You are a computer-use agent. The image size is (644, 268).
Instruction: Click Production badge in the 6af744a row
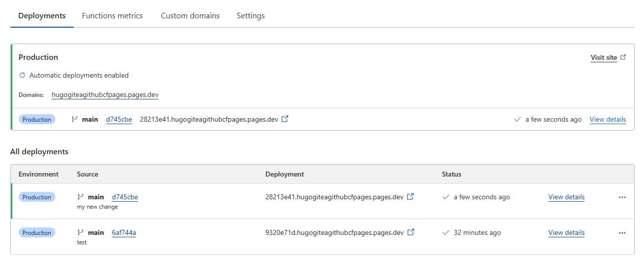(37, 233)
